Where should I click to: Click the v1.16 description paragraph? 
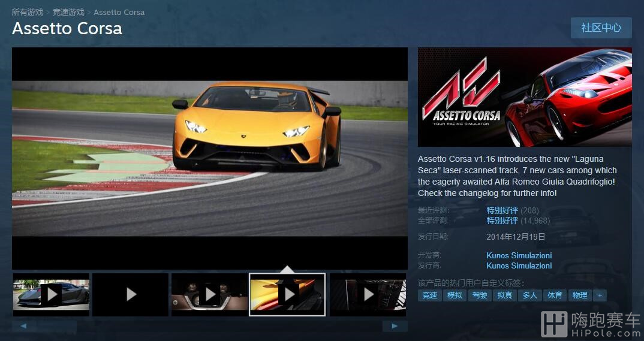coord(517,176)
